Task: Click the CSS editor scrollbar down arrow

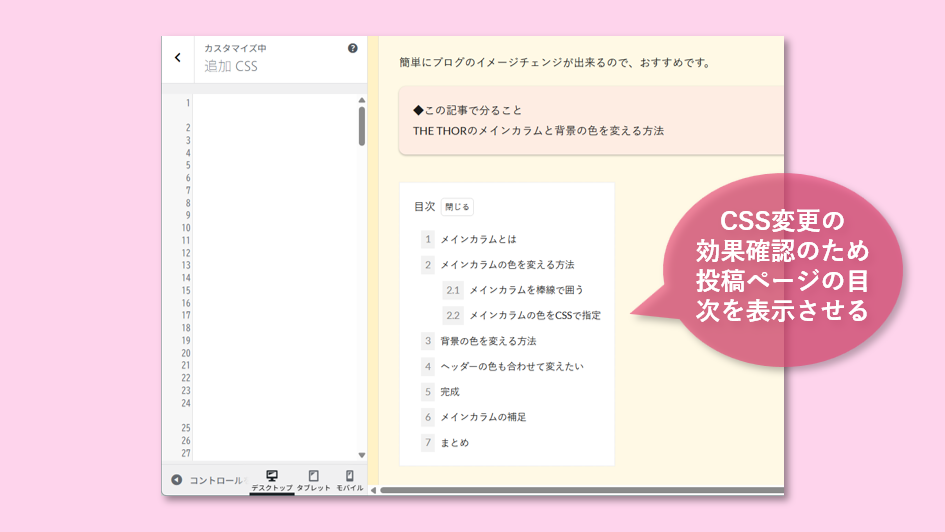Action: (x=362, y=455)
